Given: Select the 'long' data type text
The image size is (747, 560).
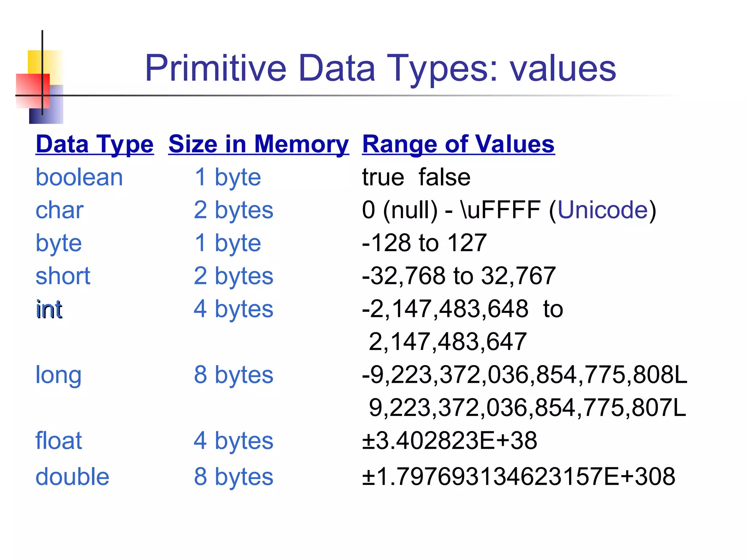Looking at the screenshot, I should (x=58, y=376).
